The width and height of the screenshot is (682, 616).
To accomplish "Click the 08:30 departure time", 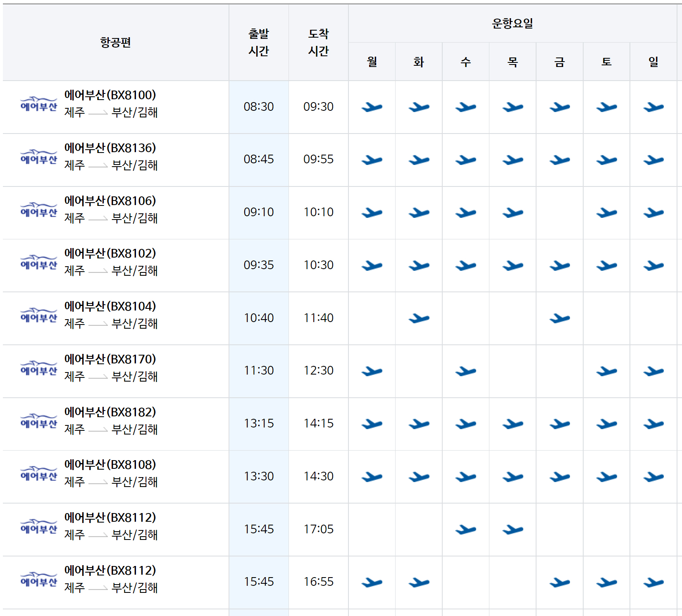I will 259,107.
